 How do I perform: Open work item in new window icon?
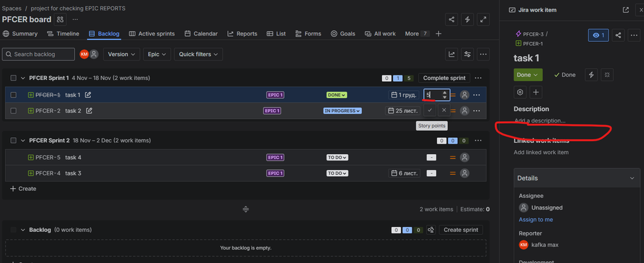tap(625, 10)
